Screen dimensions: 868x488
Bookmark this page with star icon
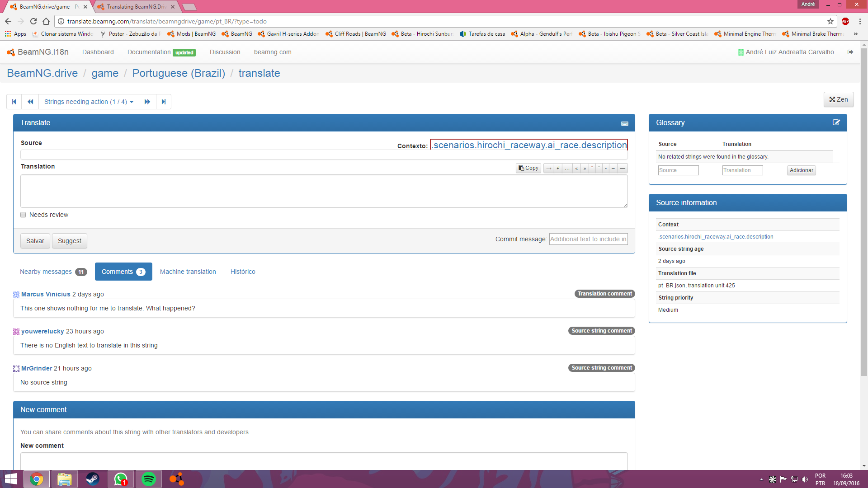pyautogui.click(x=830, y=21)
